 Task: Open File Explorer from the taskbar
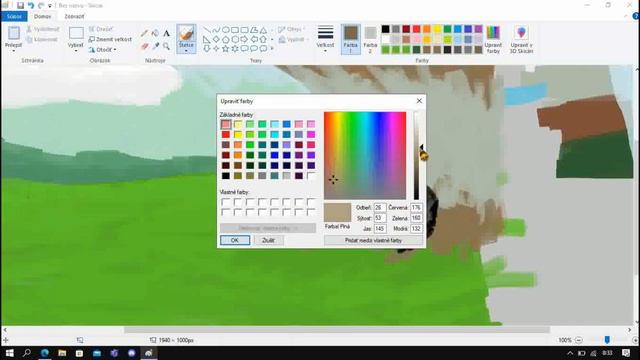coord(62,353)
